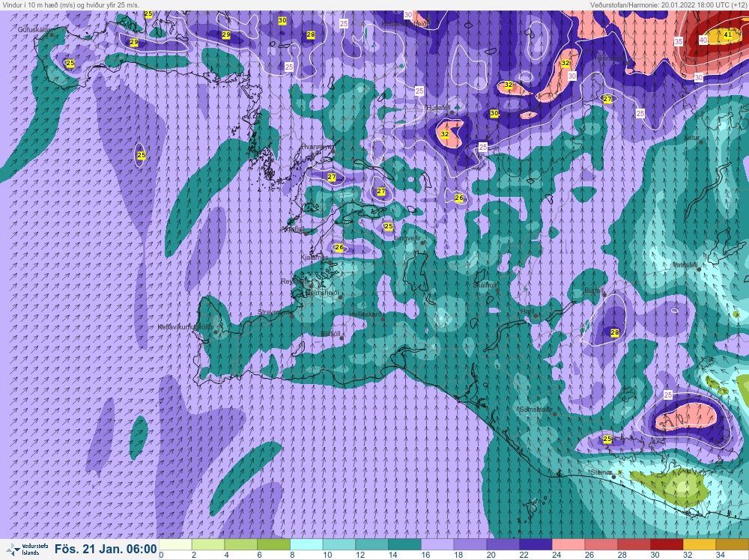Click the Vatnsfell station label
The image size is (749, 560).
pyautogui.click(x=685, y=264)
